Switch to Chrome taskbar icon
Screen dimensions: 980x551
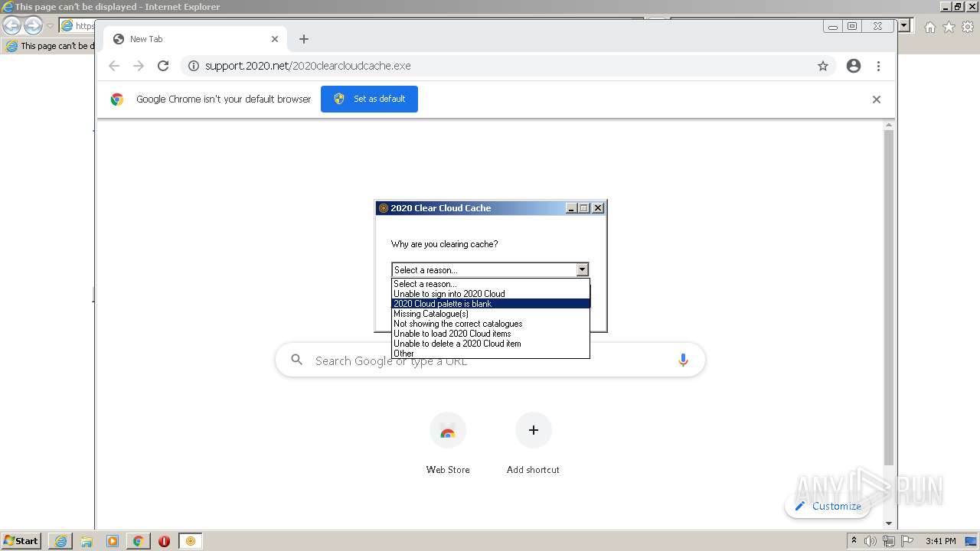[x=139, y=541]
